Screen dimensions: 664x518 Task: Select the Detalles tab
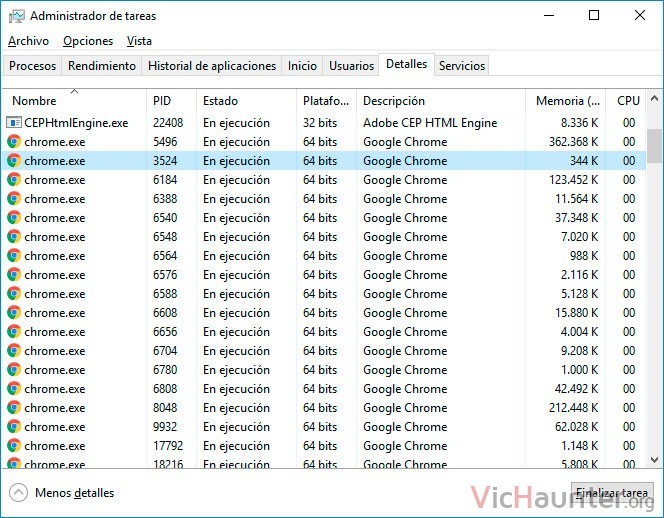pyautogui.click(x=407, y=64)
